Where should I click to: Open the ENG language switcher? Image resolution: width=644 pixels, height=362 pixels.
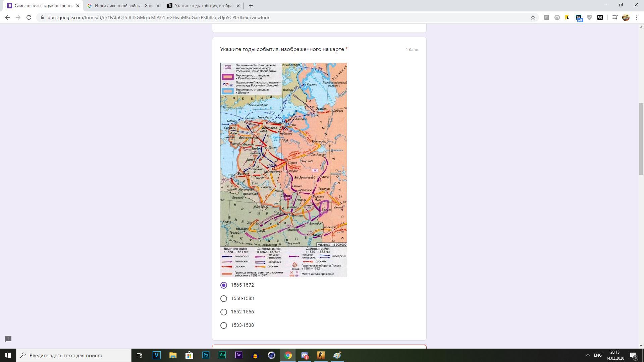pos(598,355)
